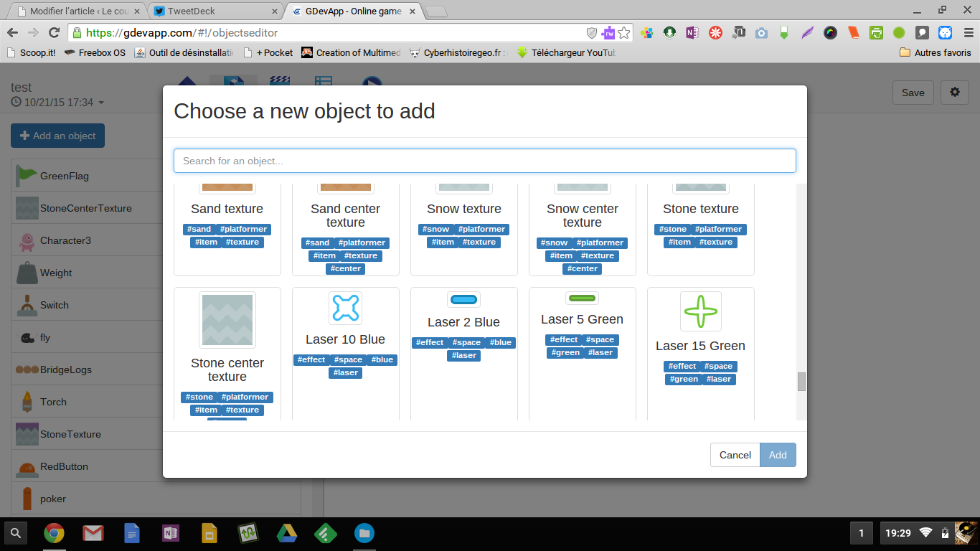Viewport: 980px width, 551px height.
Task: Open the Scoop.it! bookmark
Action: (x=31, y=52)
